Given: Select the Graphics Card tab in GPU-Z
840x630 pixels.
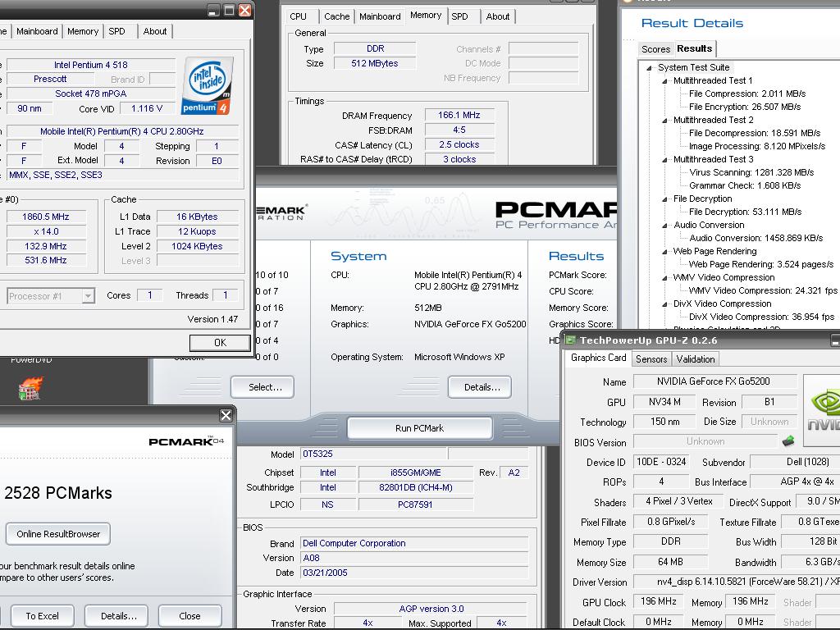Looking at the screenshot, I should point(598,358).
